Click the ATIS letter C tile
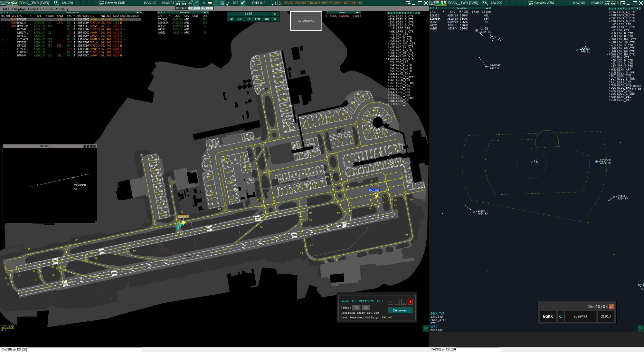This screenshot has height=352, width=644. coord(560,316)
